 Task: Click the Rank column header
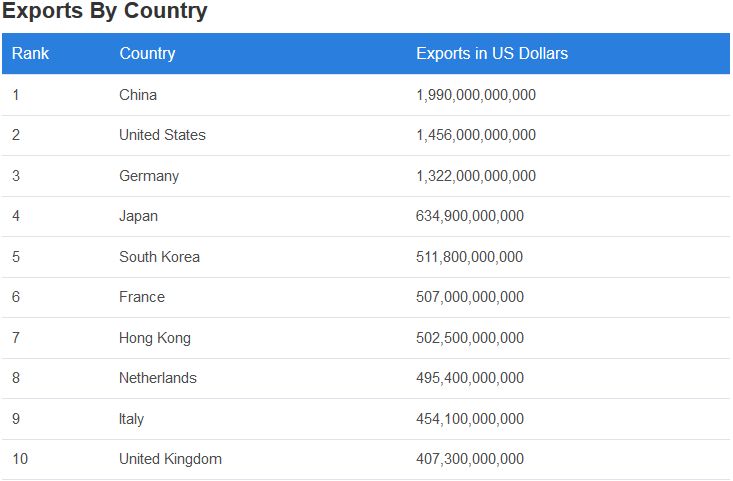(30, 53)
